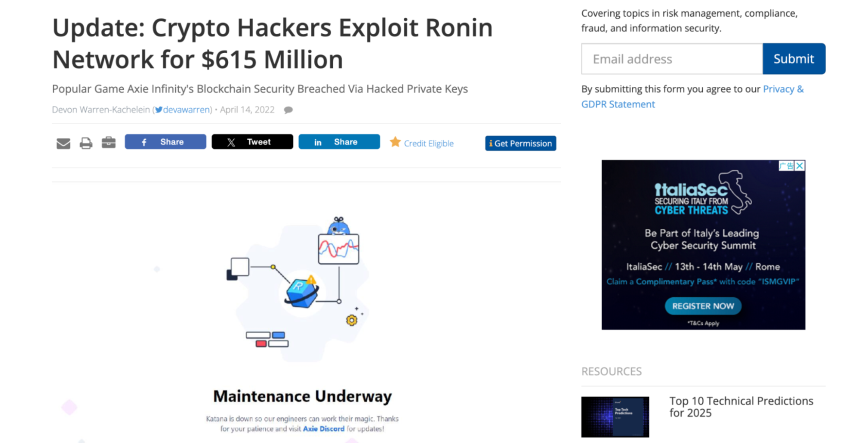Click the print article icon

pyautogui.click(x=86, y=144)
